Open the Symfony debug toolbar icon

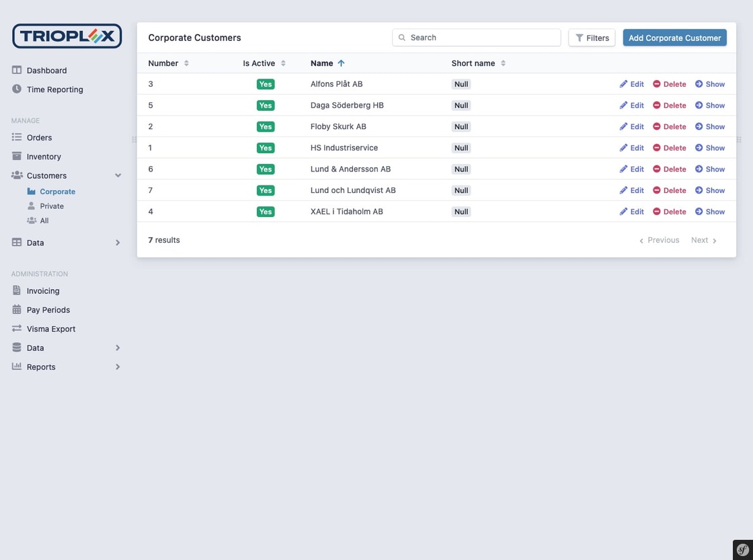743,549
